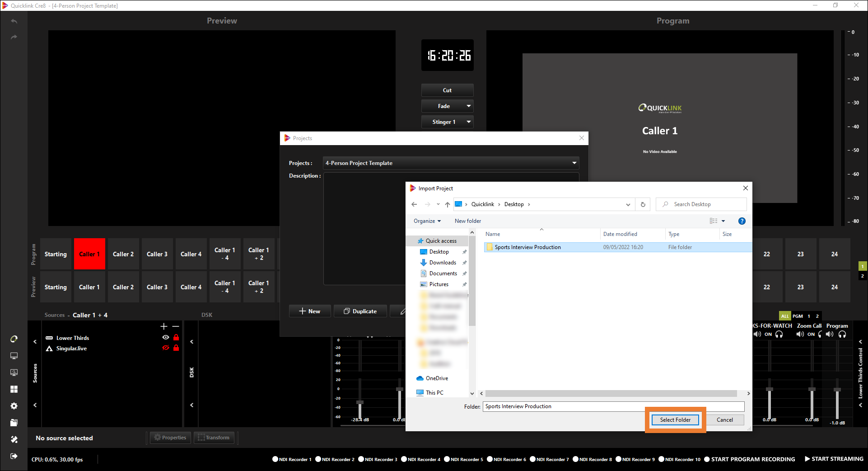This screenshot has width=868, height=471.
Task: Open the grid layout sidebar icon
Action: point(14,389)
